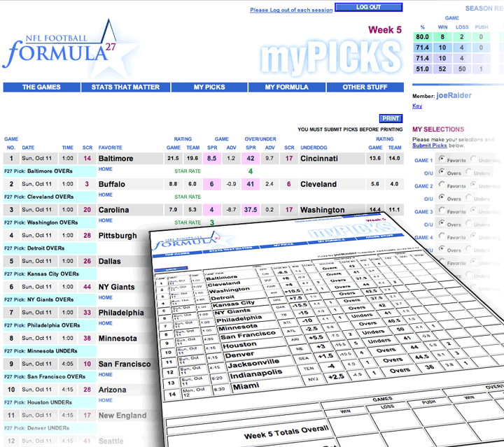Click the Arizona team name

112,390
